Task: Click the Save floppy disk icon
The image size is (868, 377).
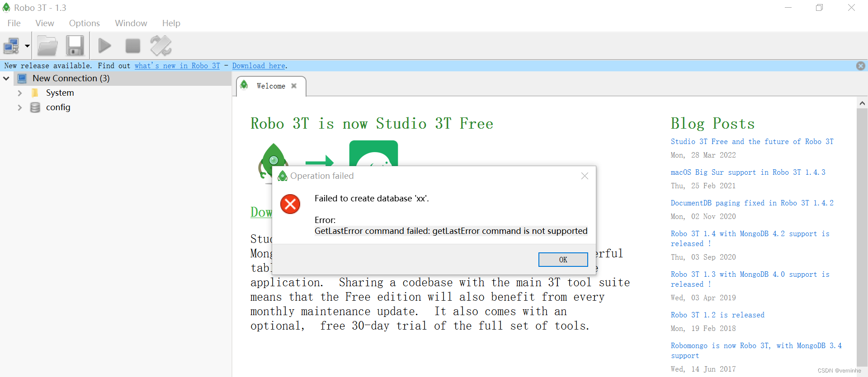Action: tap(75, 46)
